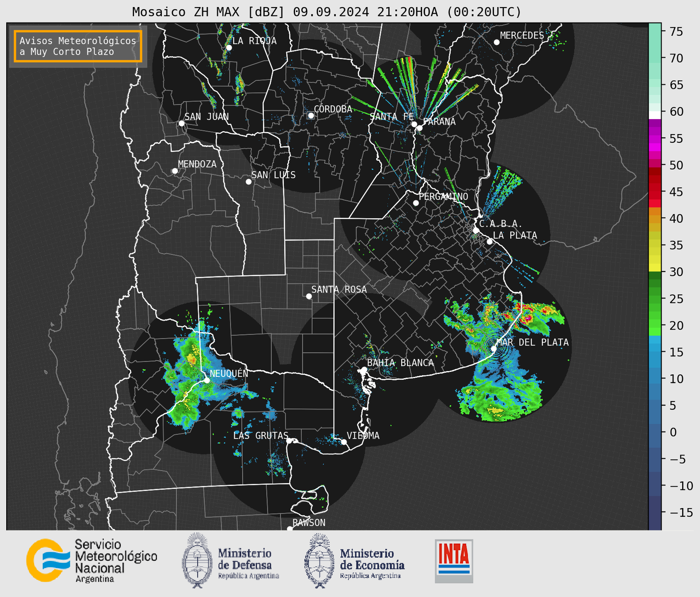700x597 pixels.
Task: Click the Santa Rosa city marker dot
Action: 309,296
